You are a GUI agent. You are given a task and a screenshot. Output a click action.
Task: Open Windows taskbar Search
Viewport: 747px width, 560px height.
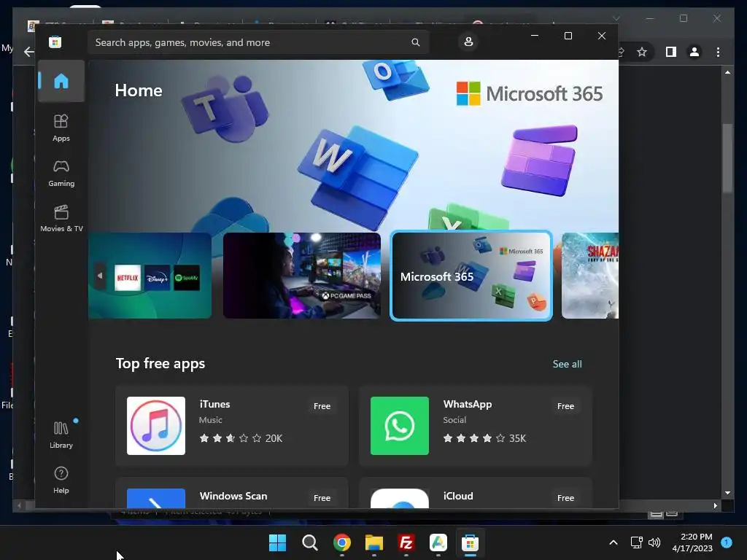(309, 542)
